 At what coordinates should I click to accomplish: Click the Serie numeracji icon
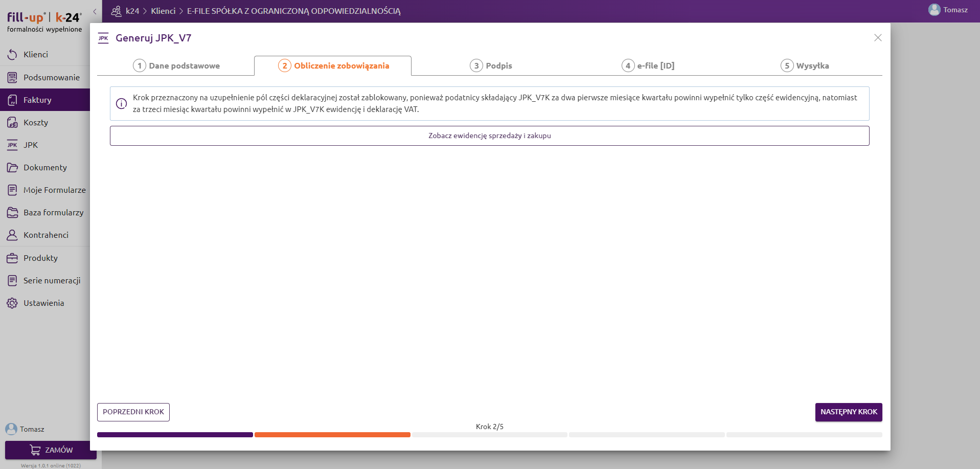point(12,281)
